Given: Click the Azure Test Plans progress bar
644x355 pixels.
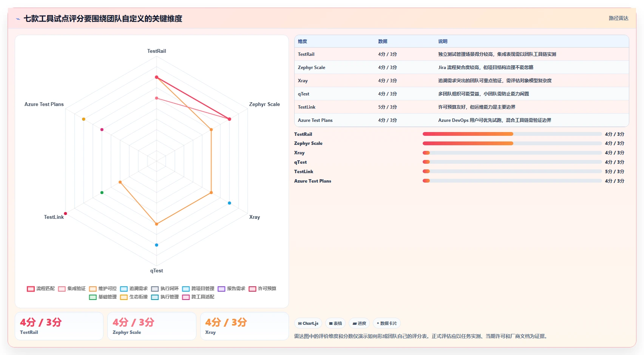Looking at the screenshot, I should tap(512, 181).
